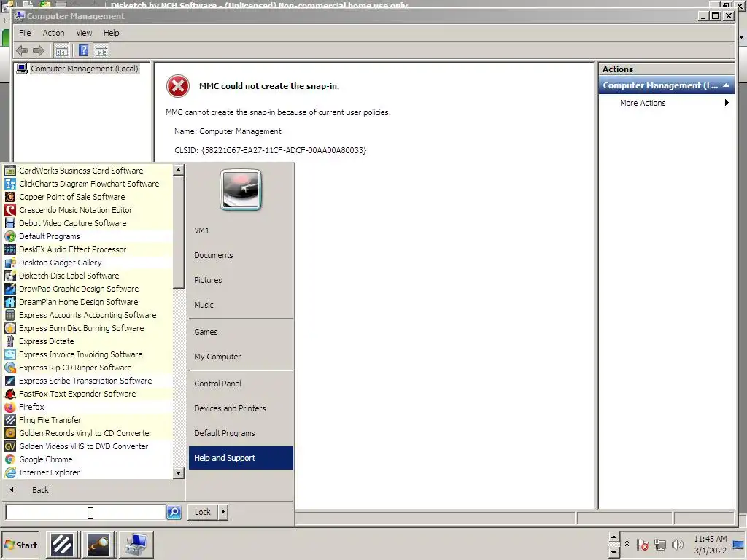
Task: Click the Lock options arrow button
Action: click(223, 512)
